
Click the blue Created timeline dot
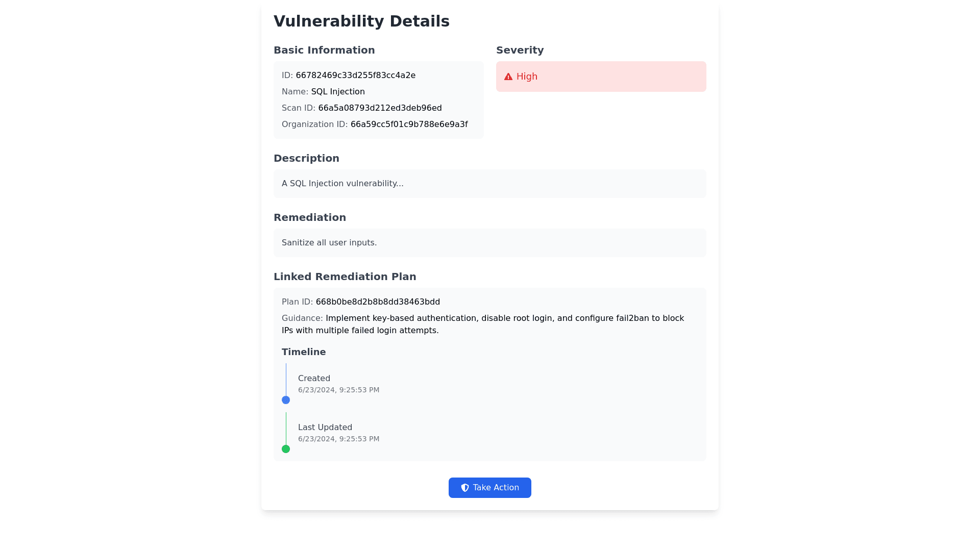click(x=286, y=400)
